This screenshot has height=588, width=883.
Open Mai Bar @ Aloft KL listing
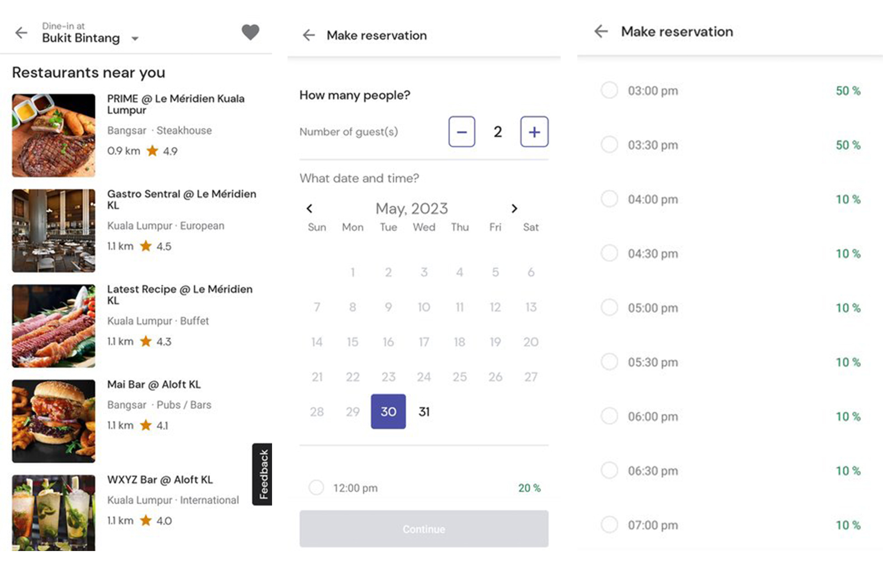click(154, 384)
